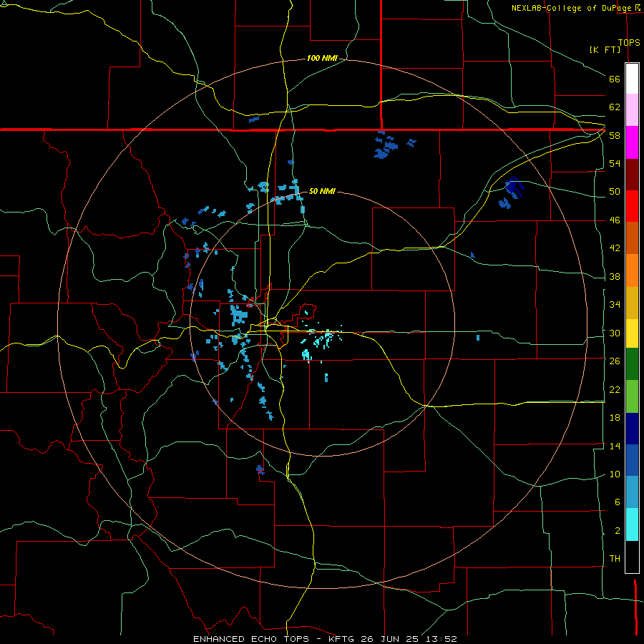Click legend scale value 38
The height and width of the screenshot is (644, 644).
click(x=615, y=276)
